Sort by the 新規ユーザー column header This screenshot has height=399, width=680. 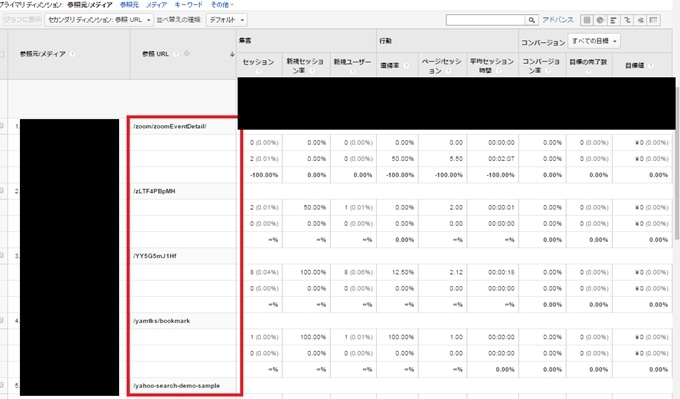[352, 62]
